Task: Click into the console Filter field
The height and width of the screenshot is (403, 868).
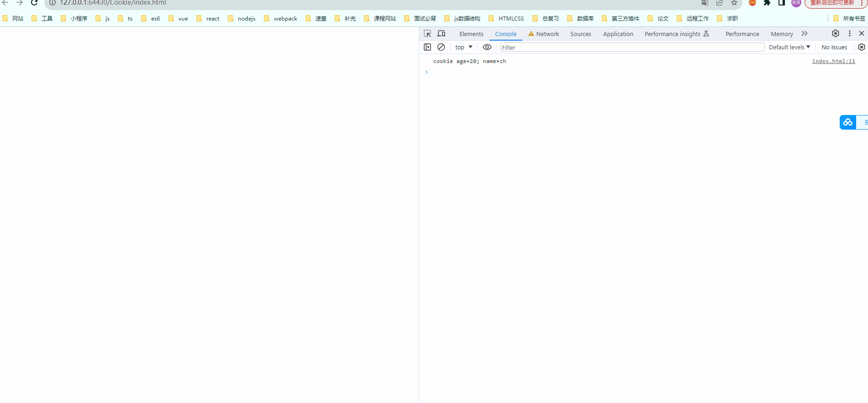Action: click(x=632, y=47)
